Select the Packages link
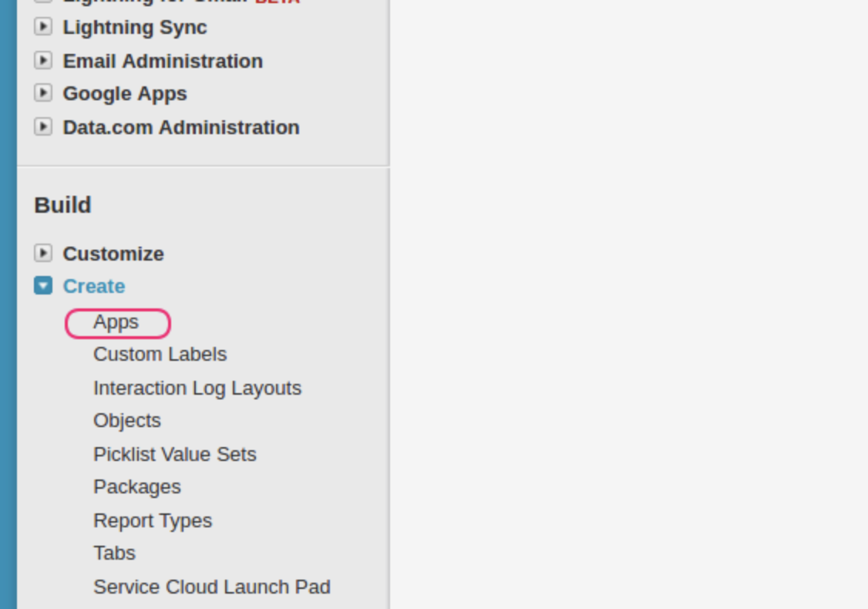 pyautogui.click(x=137, y=486)
